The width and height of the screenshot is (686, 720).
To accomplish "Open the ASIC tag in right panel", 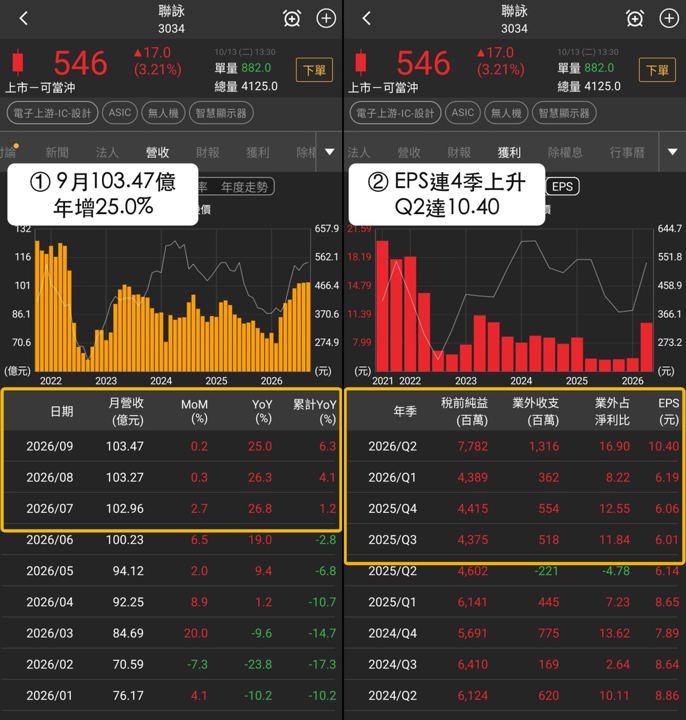I will pyautogui.click(x=462, y=113).
